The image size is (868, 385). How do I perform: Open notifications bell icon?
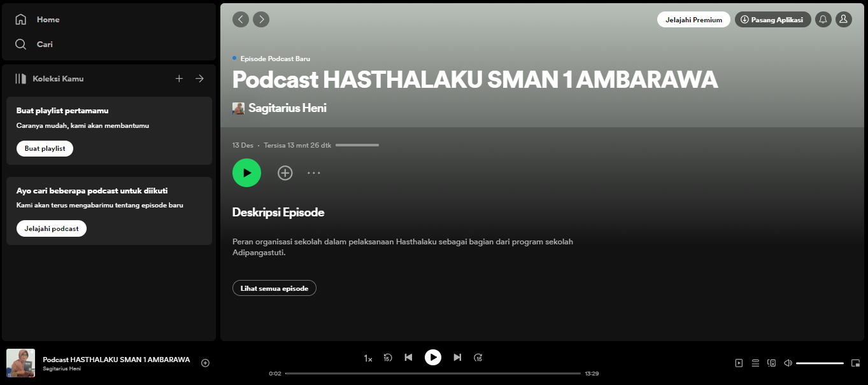(x=823, y=20)
